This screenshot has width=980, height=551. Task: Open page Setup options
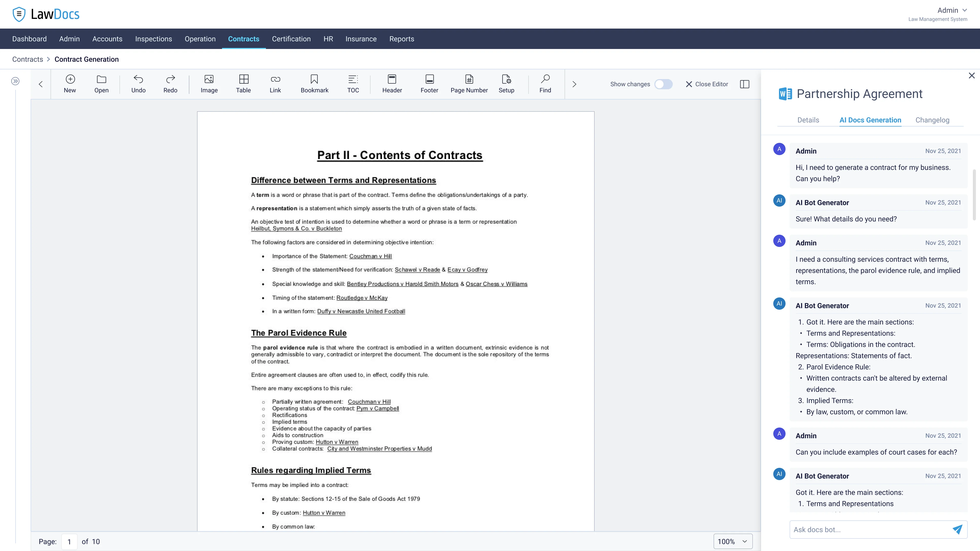(506, 84)
